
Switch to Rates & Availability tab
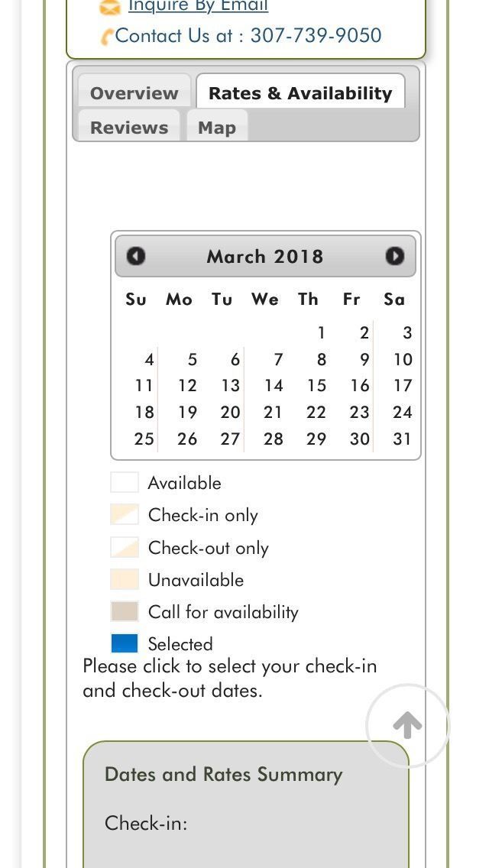(x=300, y=93)
